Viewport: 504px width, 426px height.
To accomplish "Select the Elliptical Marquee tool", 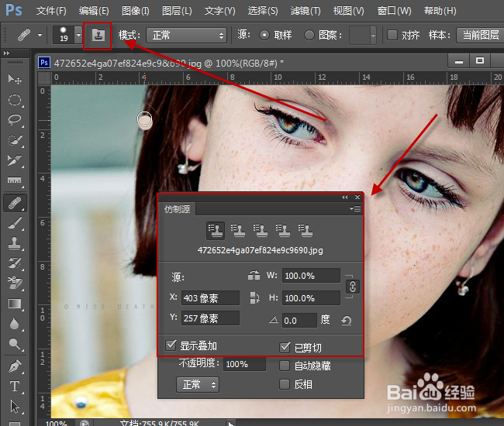I will [15, 100].
